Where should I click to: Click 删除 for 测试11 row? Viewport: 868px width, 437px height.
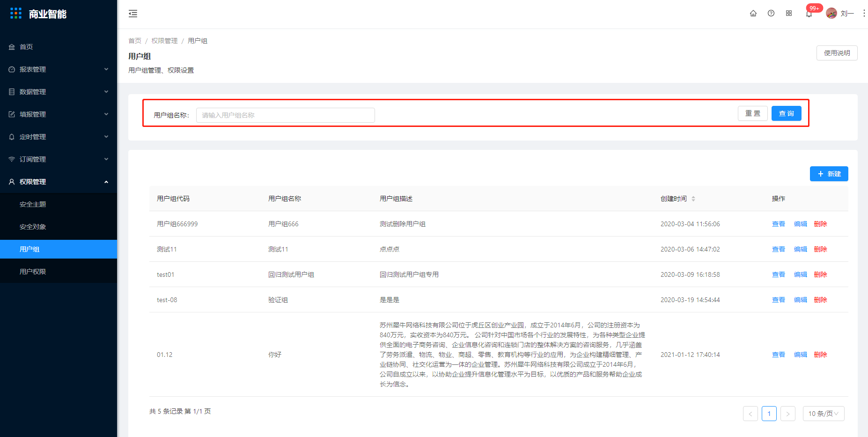(x=820, y=249)
